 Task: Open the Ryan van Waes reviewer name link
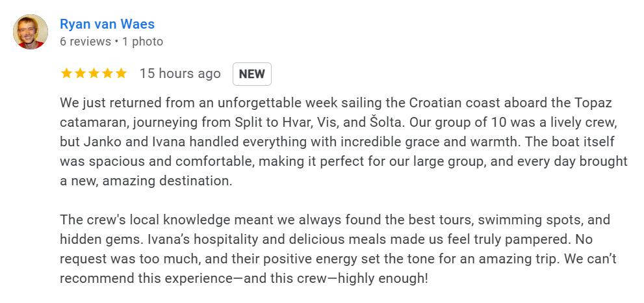pyautogui.click(x=107, y=24)
